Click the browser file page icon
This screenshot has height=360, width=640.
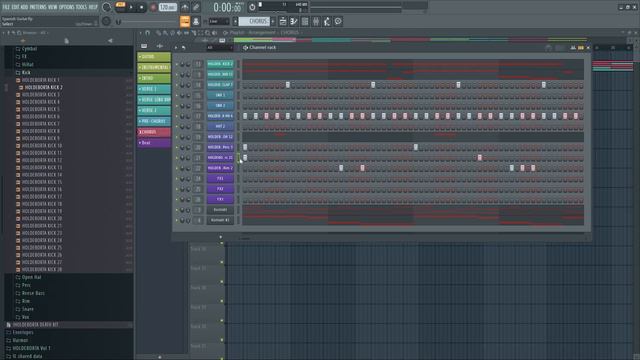[x=67, y=40]
